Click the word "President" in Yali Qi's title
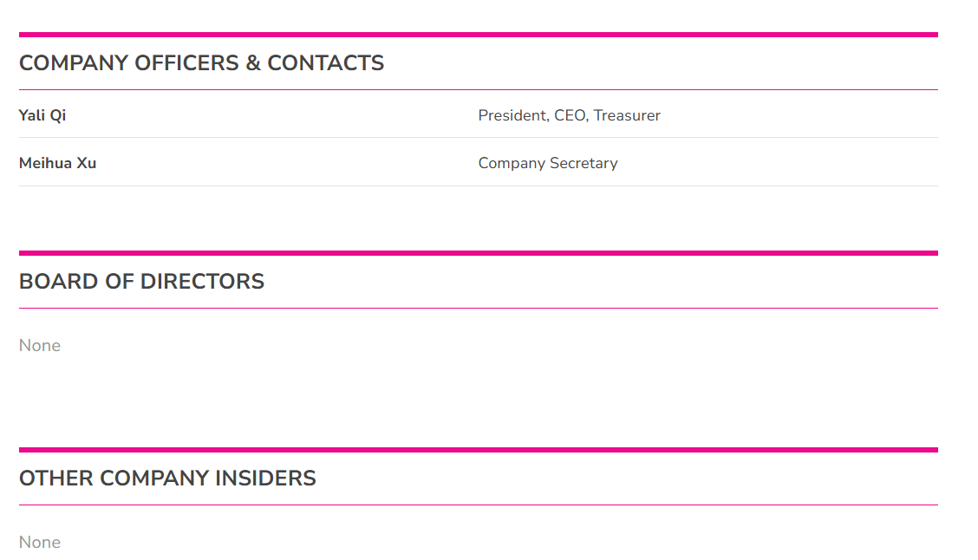Screen dimensions: 978x560 point(512,115)
